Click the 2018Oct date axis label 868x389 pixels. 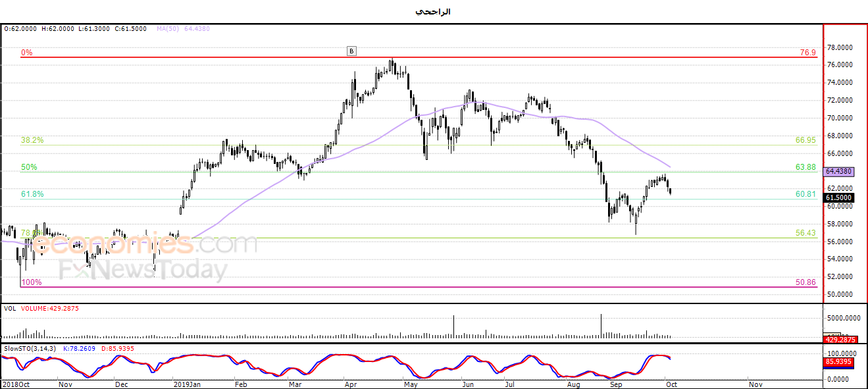[15, 384]
